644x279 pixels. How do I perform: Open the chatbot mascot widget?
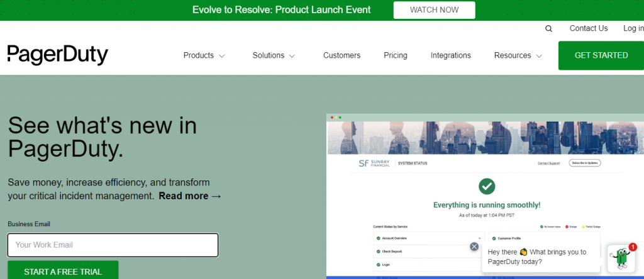tap(621, 258)
